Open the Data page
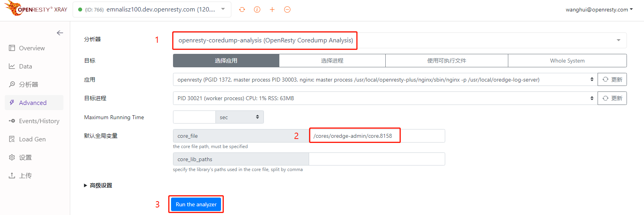 25,66
